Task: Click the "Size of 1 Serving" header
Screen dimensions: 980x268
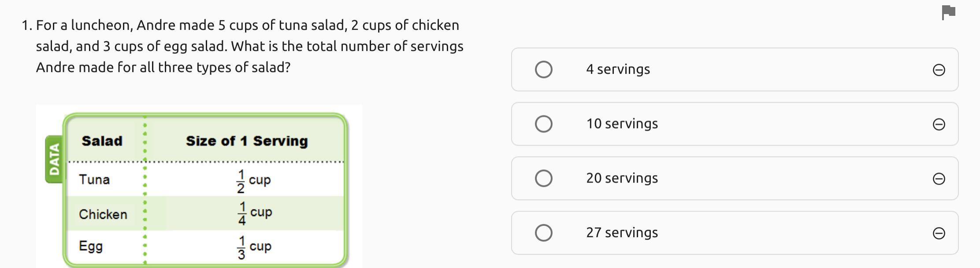Action: 247,141
